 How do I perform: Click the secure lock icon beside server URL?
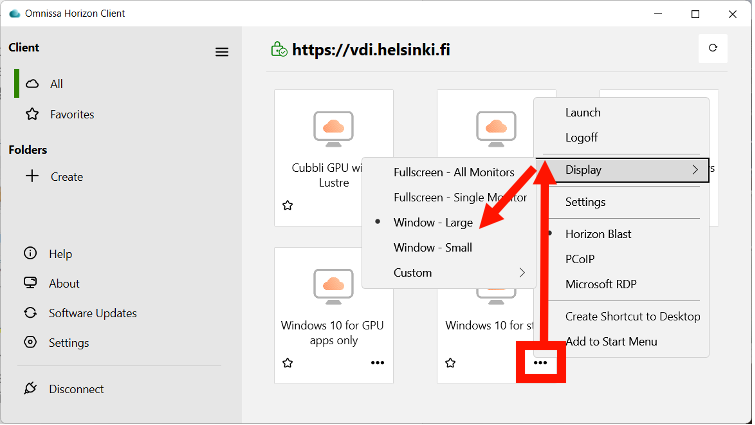click(279, 49)
